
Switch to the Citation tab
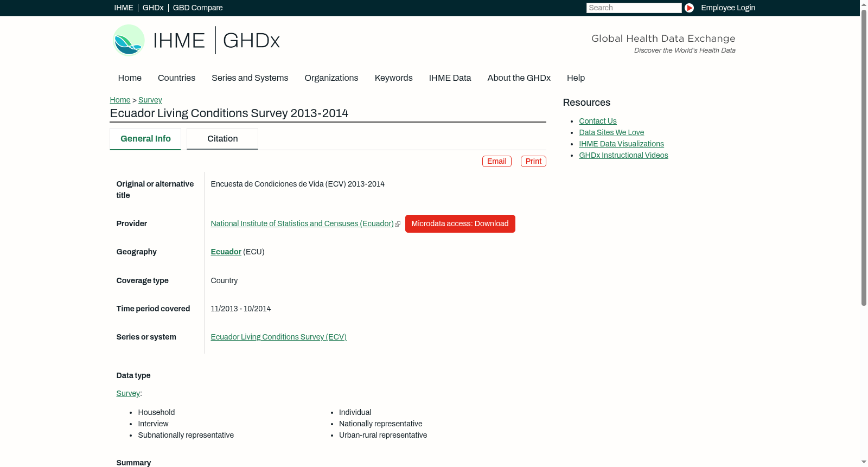pos(222,139)
